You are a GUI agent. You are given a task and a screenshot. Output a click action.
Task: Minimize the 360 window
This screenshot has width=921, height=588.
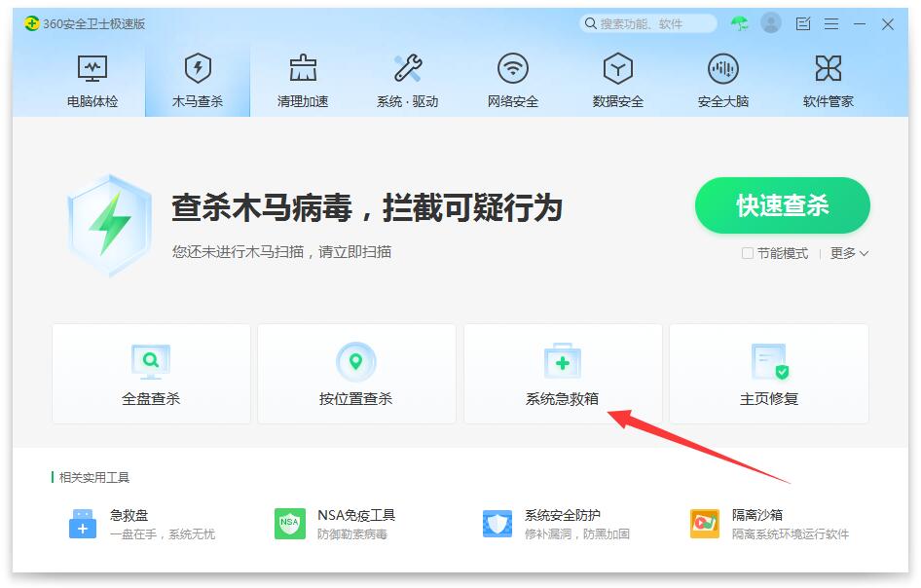click(x=860, y=23)
